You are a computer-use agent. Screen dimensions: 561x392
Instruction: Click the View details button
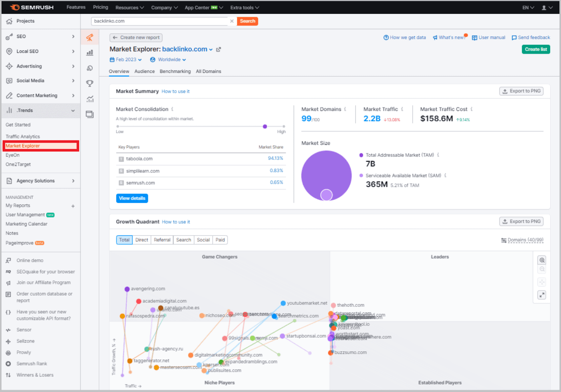point(132,198)
